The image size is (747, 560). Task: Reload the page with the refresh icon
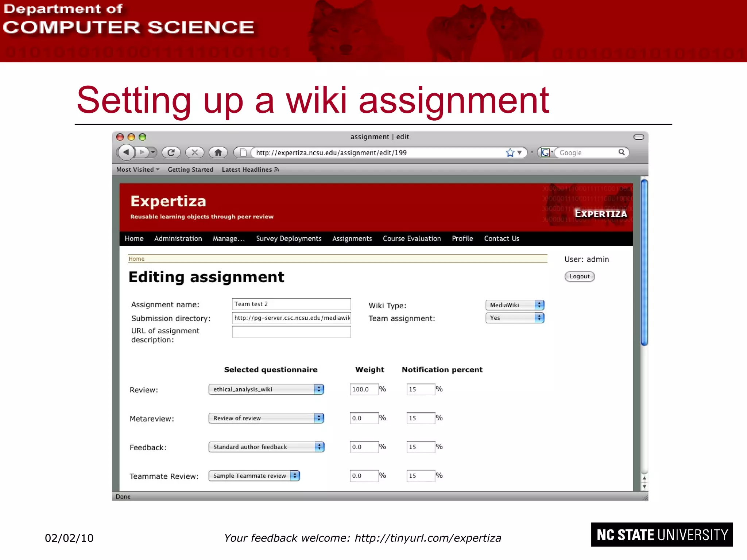click(171, 152)
